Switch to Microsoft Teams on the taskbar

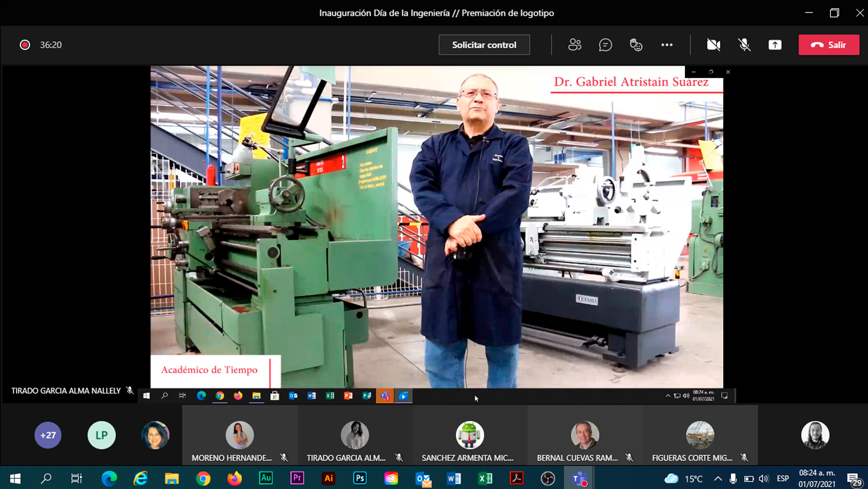point(579,478)
